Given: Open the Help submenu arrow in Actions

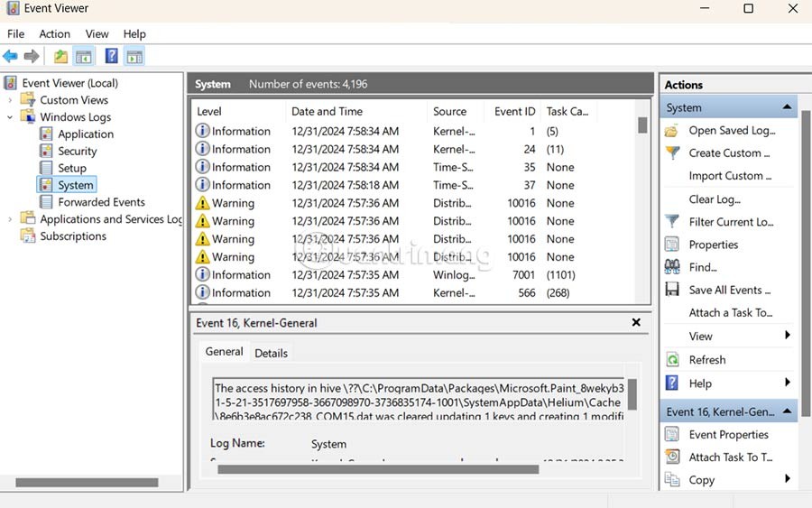Looking at the screenshot, I should (788, 383).
